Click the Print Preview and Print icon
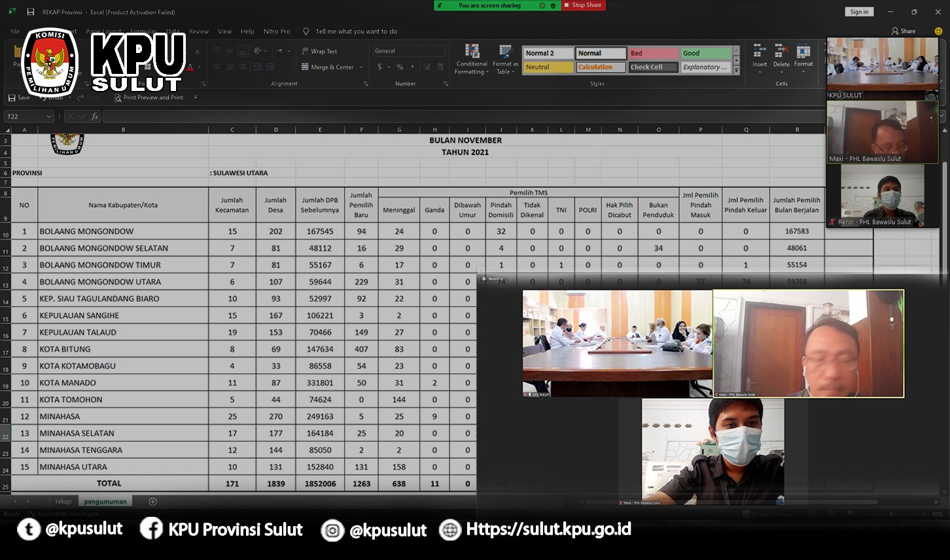The width and height of the screenshot is (950, 560). click(118, 97)
